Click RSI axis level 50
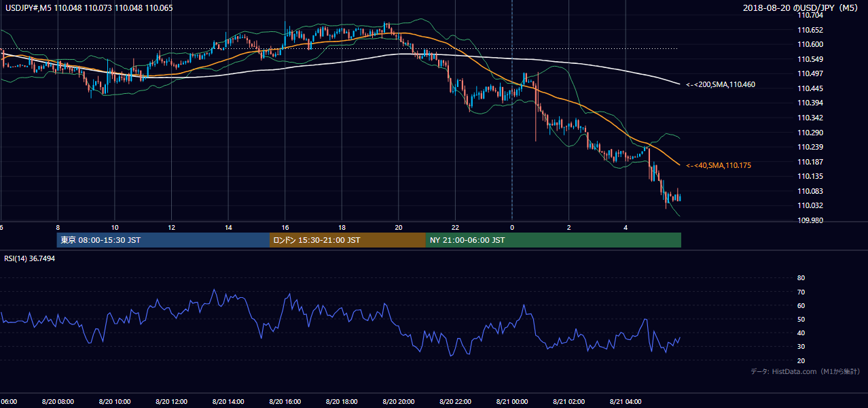Image resolution: width=868 pixels, height=408 pixels. 801,319
